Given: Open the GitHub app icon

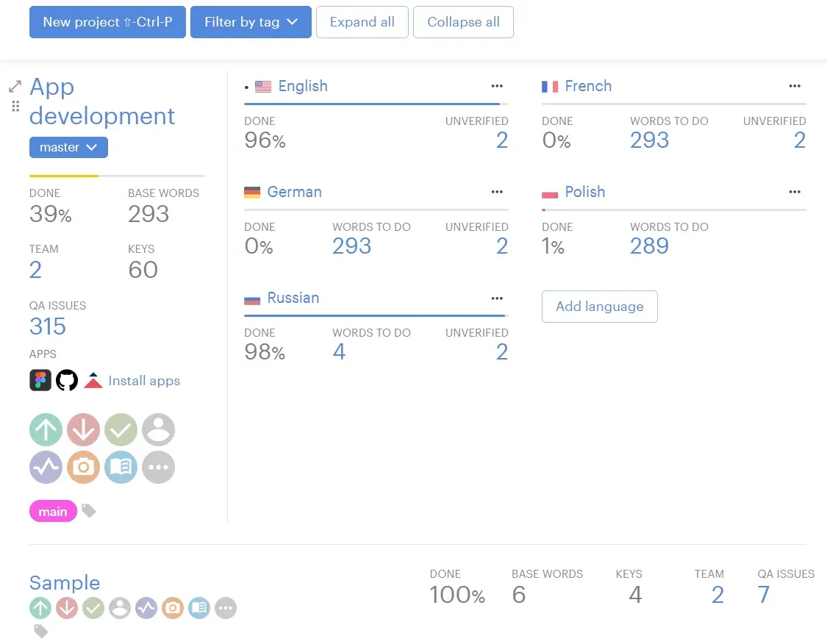Looking at the screenshot, I should (67, 380).
